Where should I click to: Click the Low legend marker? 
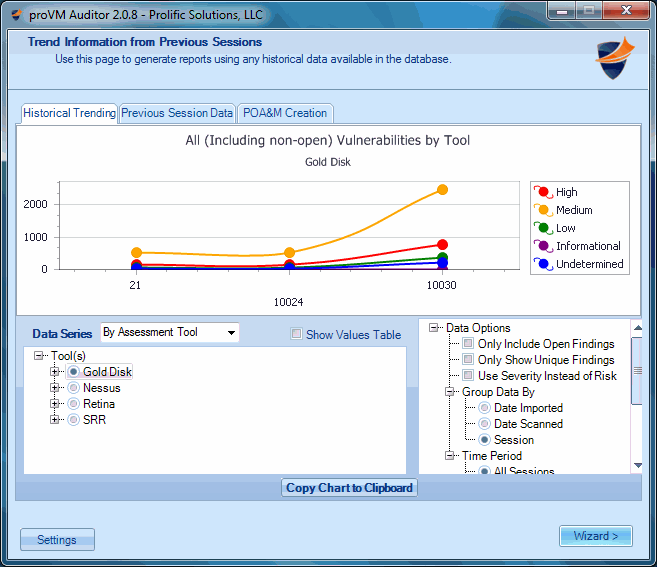click(543, 228)
